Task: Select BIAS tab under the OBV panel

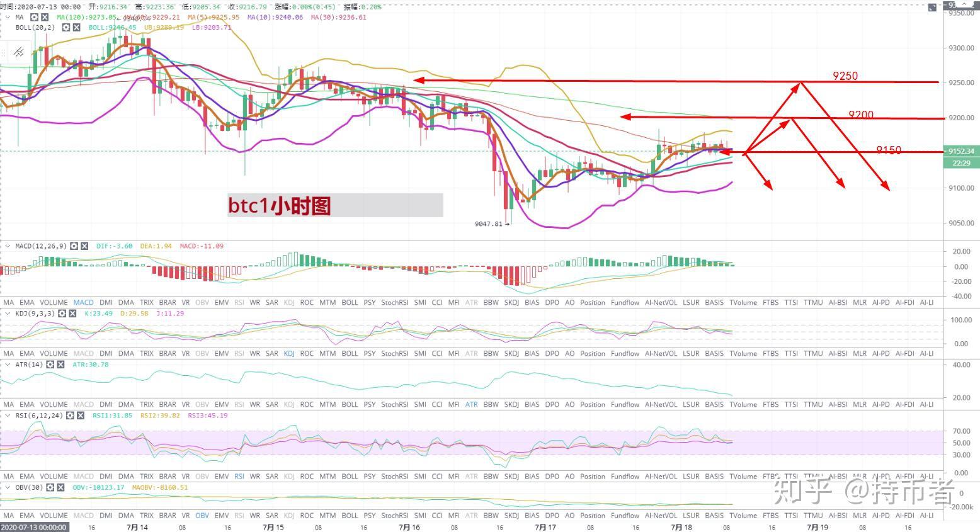Action: pos(532,516)
